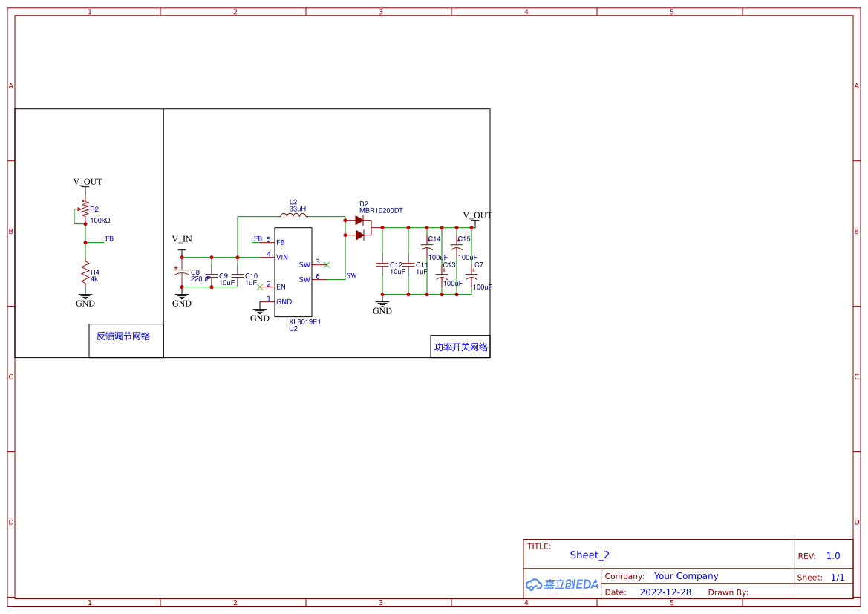
Task: Click the no-connect X mark on SW pin 3
Action: (327, 264)
